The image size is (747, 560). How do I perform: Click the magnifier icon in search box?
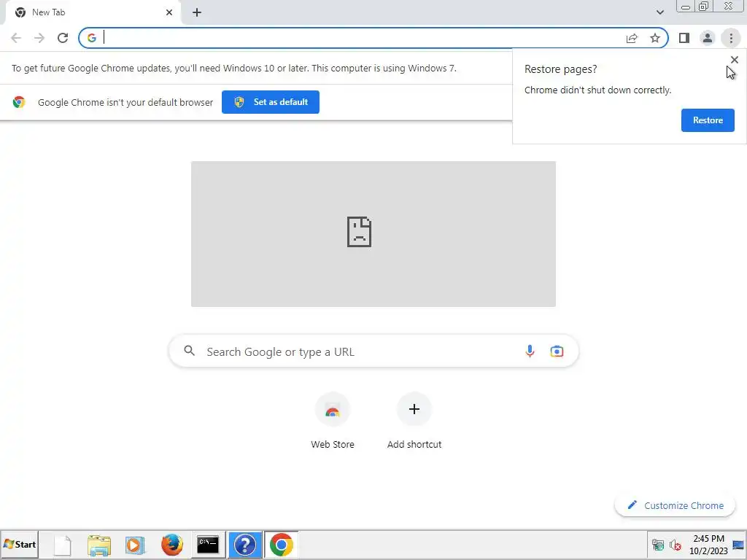pyautogui.click(x=189, y=351)
